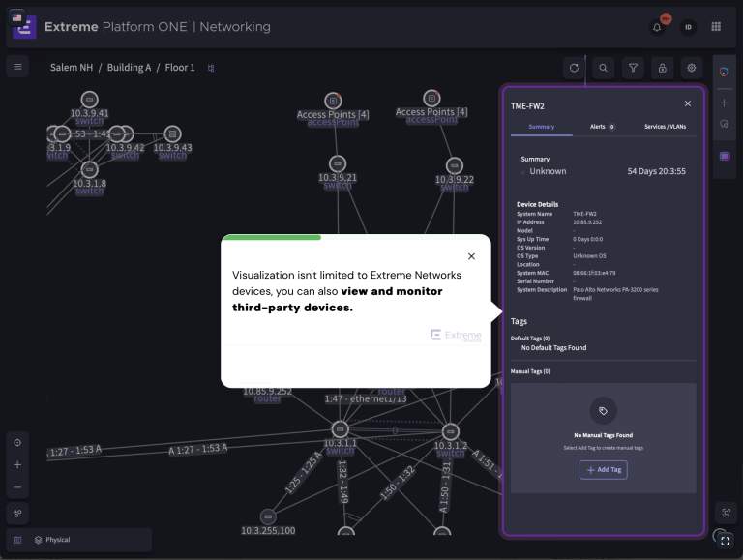Select the purple panel icon in right sidebar
Screen dimensions: 743x560
725,157
